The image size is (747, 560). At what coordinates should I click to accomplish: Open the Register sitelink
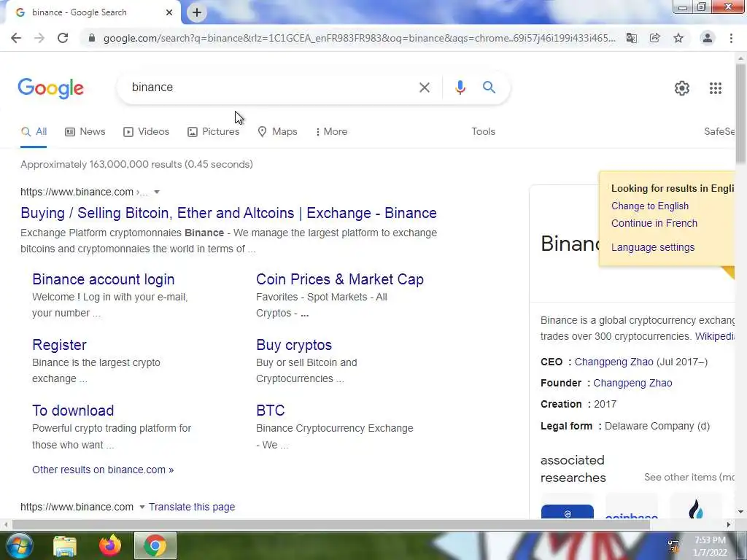(x=60, y=345)
